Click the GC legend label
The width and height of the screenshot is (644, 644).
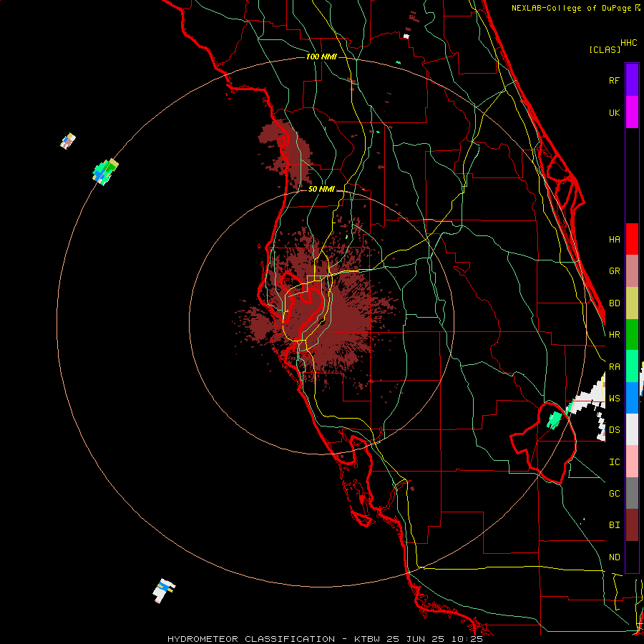click(615, 494)
